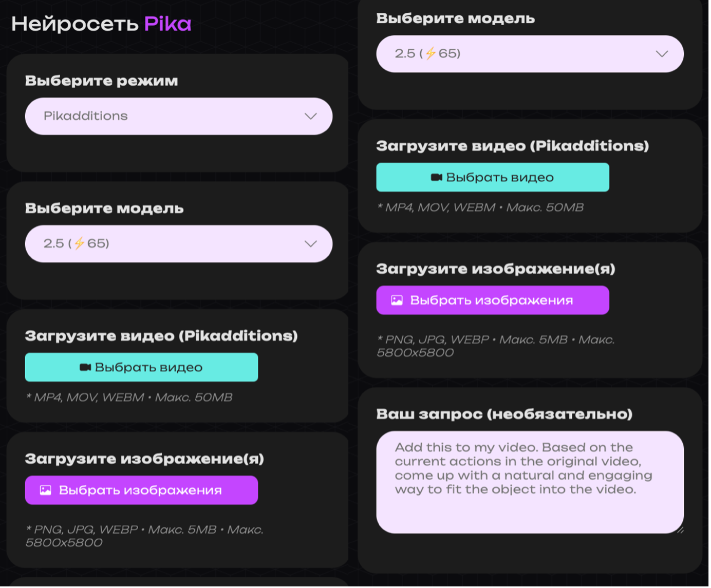The width and height of the screenshot is (711, 588).
Task: Click the picture icon on right-column Выбрать изображения
Action: pos(397,300)
